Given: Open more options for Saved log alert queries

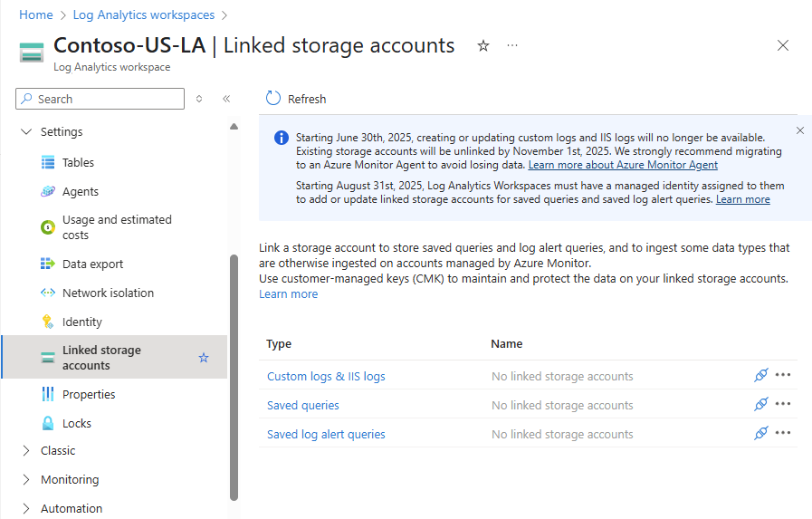Looking at the screenshot, I should tap(783, 434).
